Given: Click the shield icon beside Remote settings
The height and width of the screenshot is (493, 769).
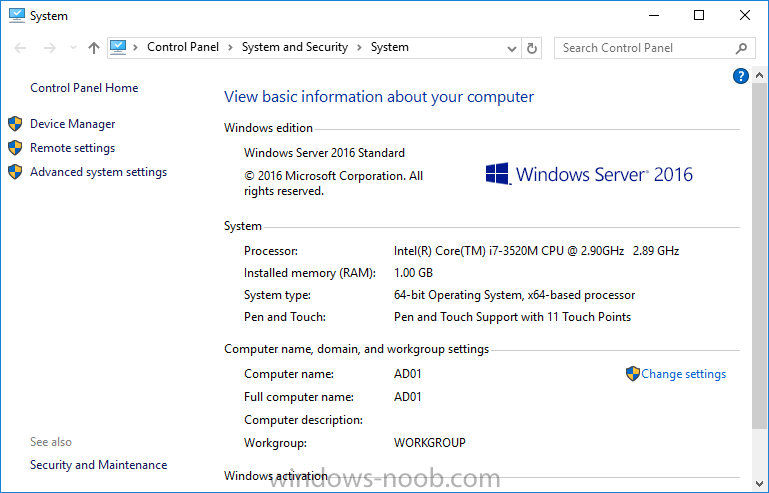Looking at the screenshot, I should (x=15, y=148).
